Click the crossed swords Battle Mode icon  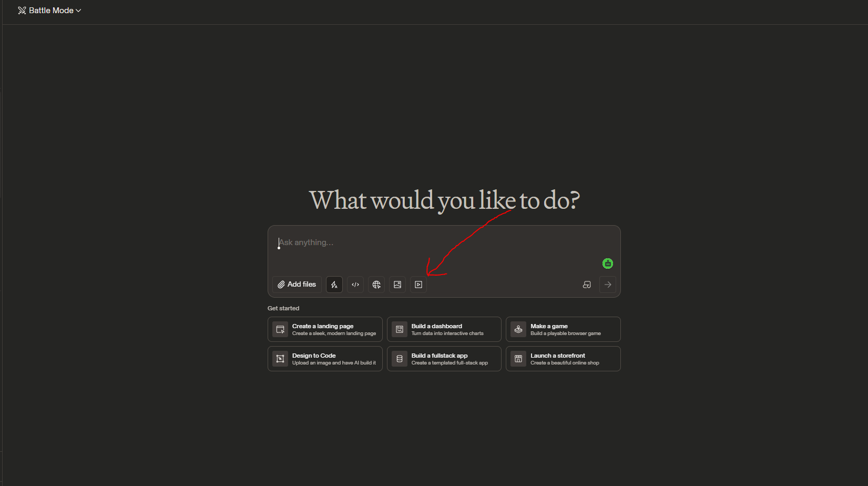(22, 11)
